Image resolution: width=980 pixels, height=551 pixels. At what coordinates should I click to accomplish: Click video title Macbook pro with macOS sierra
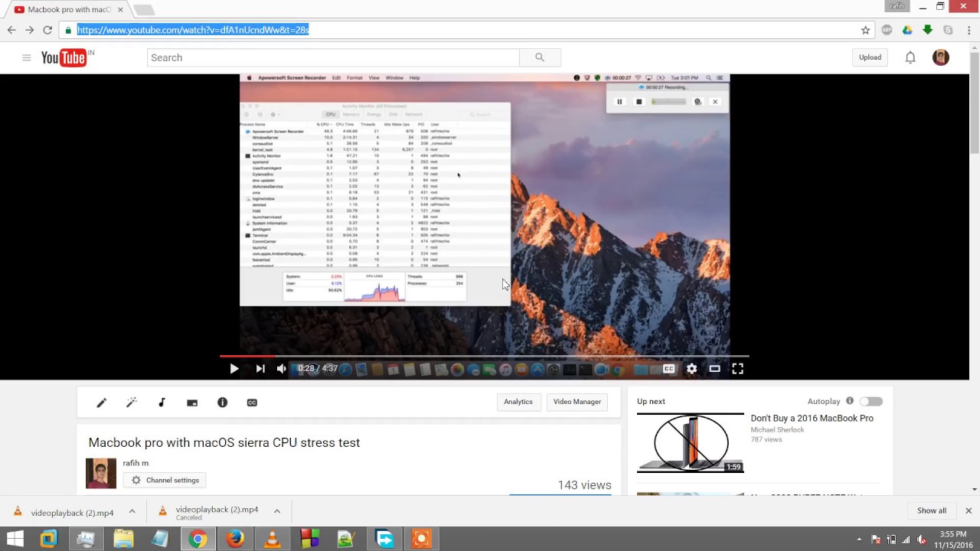click(224, 442)
